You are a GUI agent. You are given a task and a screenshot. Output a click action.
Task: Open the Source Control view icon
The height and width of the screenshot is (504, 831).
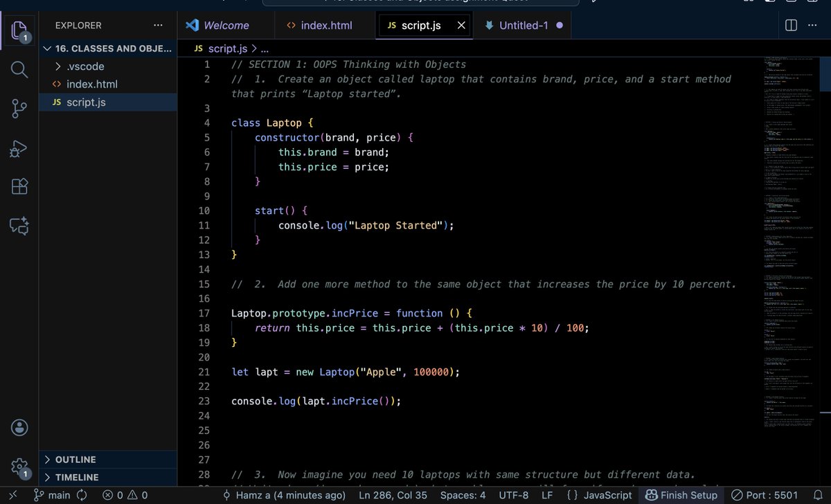19,109
